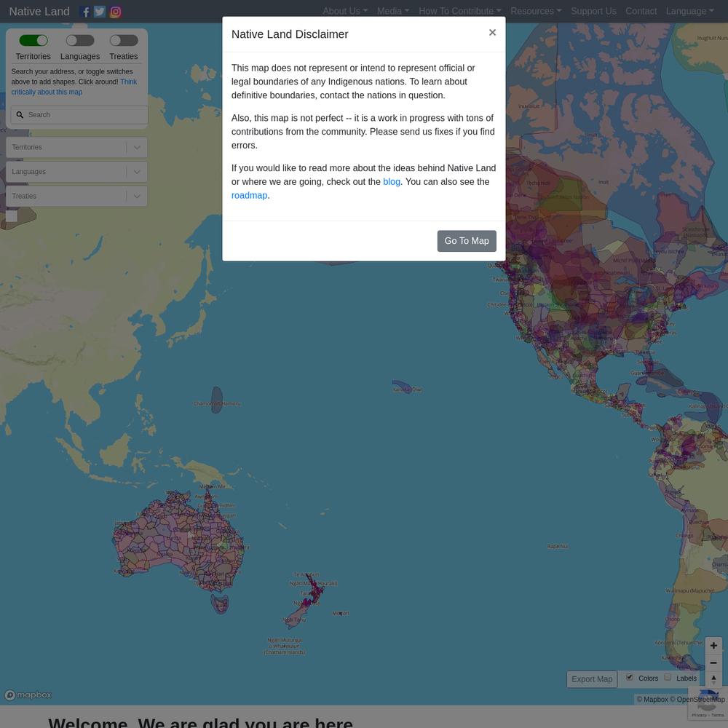Open the Mapbox attribution link

tap(652, 699)
